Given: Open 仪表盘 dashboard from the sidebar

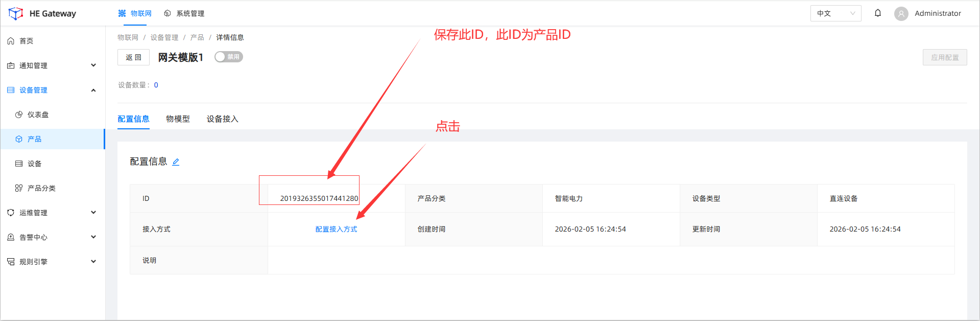Looking at the screenshot, I should pos(38,114).
